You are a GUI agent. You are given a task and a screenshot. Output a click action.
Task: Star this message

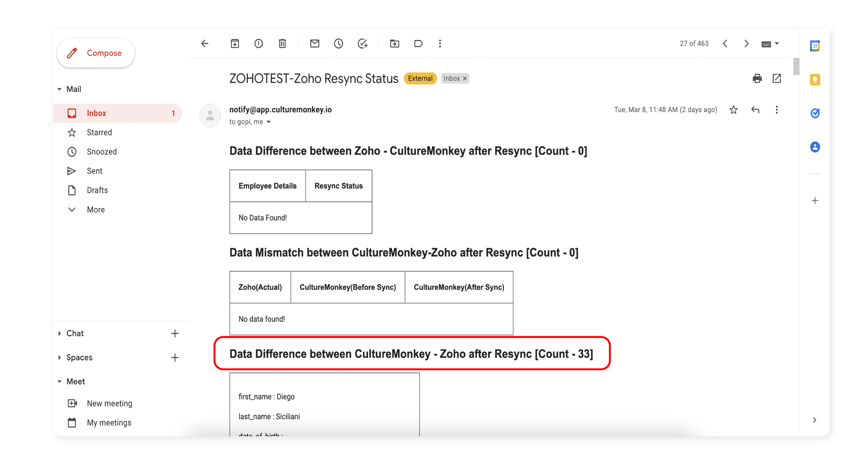point(733,110)
